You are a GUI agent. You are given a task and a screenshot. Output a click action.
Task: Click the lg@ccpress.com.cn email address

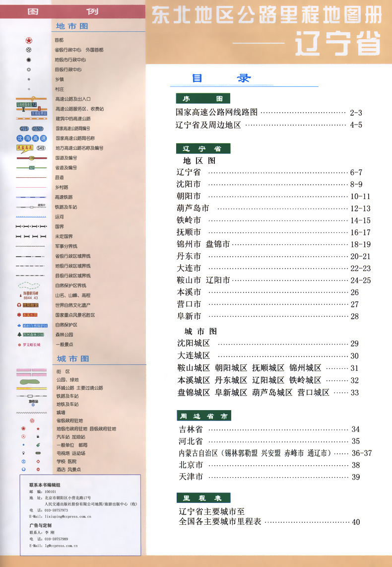tap(61, 546)
